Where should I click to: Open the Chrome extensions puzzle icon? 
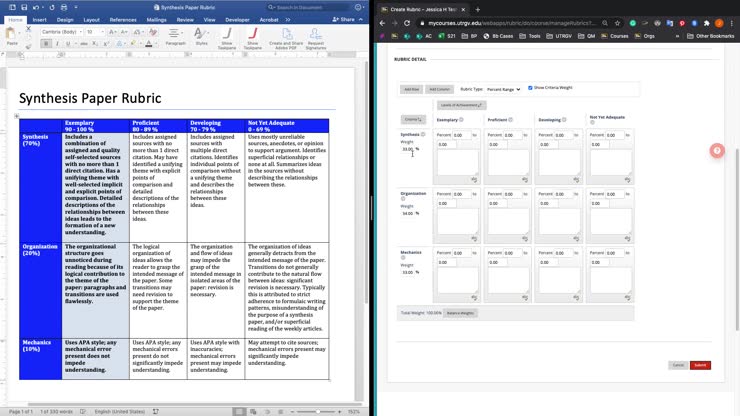[706, 23]
